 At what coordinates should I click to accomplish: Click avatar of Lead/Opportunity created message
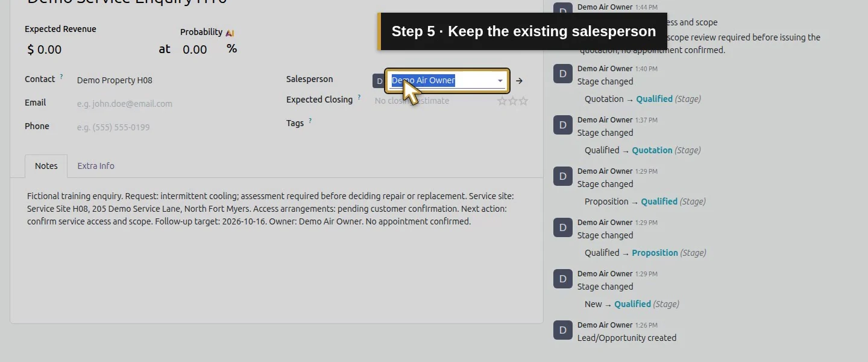(x=563, y=330)
